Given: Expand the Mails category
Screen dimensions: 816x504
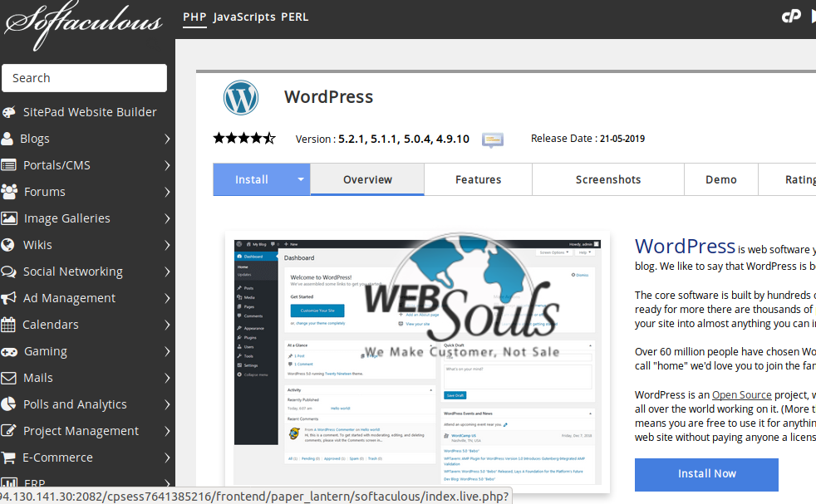Looking at the screenshot, I should pos(167,378).
